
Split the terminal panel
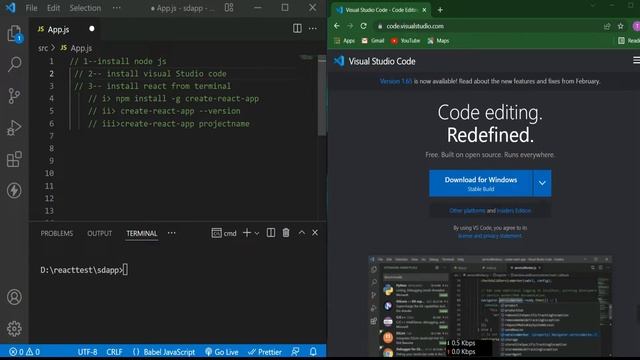tap(271, 233)
